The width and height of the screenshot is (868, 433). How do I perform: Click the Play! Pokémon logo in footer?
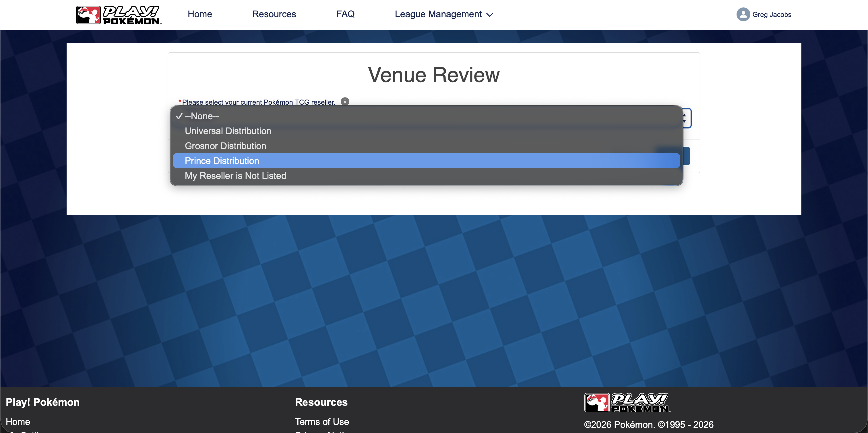click(627, 402)
